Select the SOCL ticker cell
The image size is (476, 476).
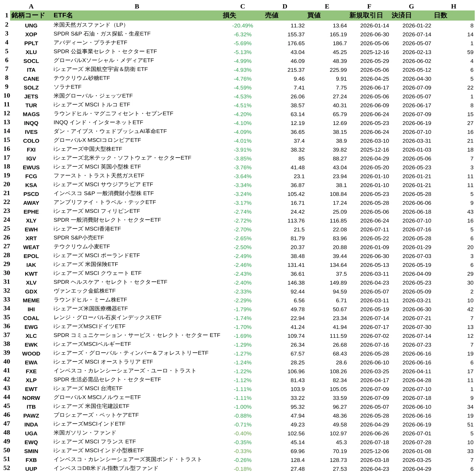pos(31,61)
